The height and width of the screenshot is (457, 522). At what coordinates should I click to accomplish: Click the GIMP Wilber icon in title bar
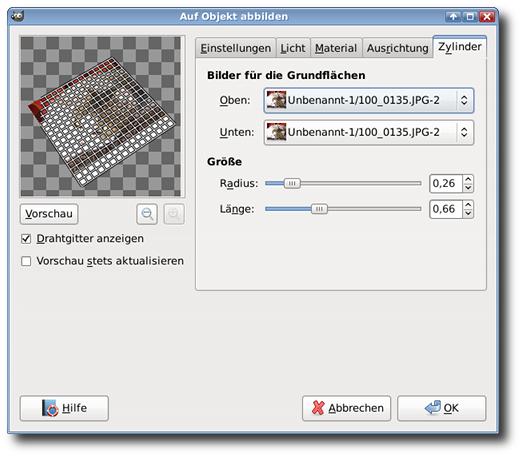click(17, 16)
